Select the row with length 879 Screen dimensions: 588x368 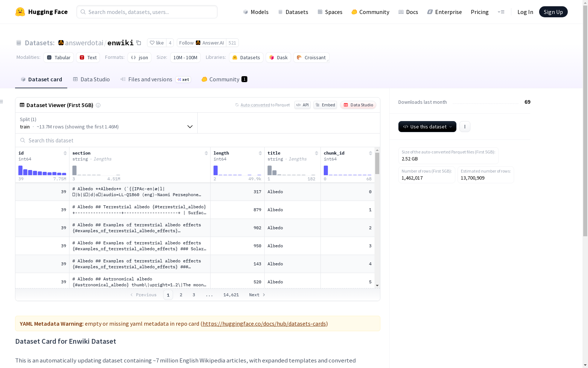pyautogui.click(x=195, y=210)
